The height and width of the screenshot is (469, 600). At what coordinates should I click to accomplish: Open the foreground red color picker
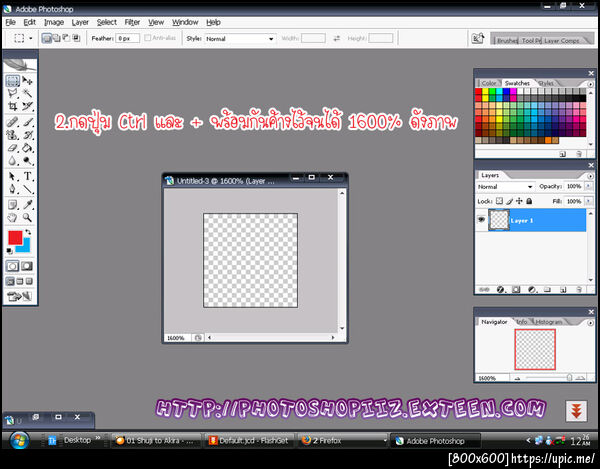pyautogui.click(x=15, y=237)
